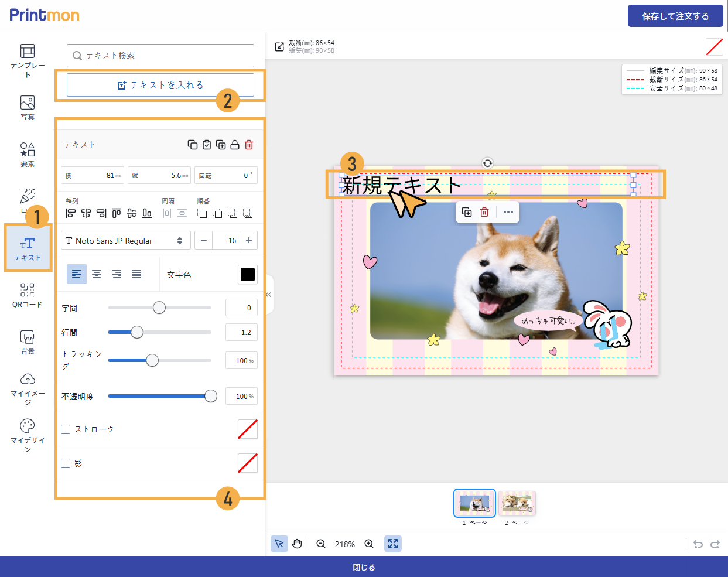Image resolution: width=728 pixels, height=577 pixels.
Task: Click the lock icon in text panel header
Action: coord(235,145)
